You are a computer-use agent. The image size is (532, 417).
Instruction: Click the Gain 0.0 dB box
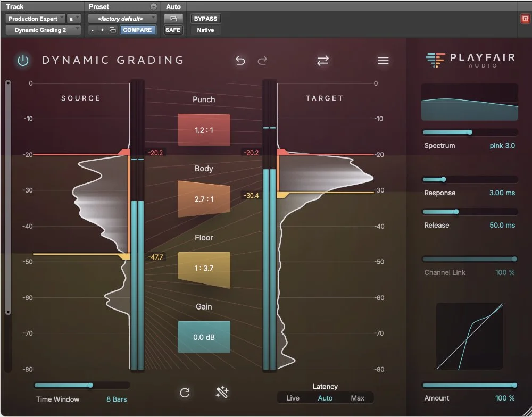coord(204,337)
